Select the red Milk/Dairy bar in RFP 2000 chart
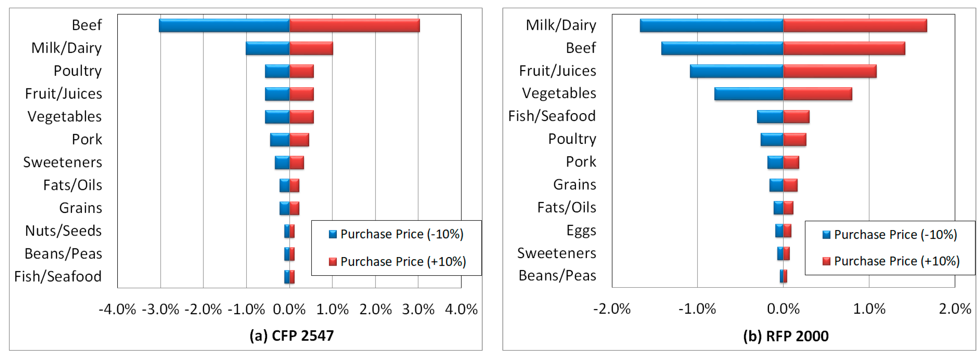Image resolution: width=980 pixels, height=361 pixels. pyautogui.click(x=855, y=25)
